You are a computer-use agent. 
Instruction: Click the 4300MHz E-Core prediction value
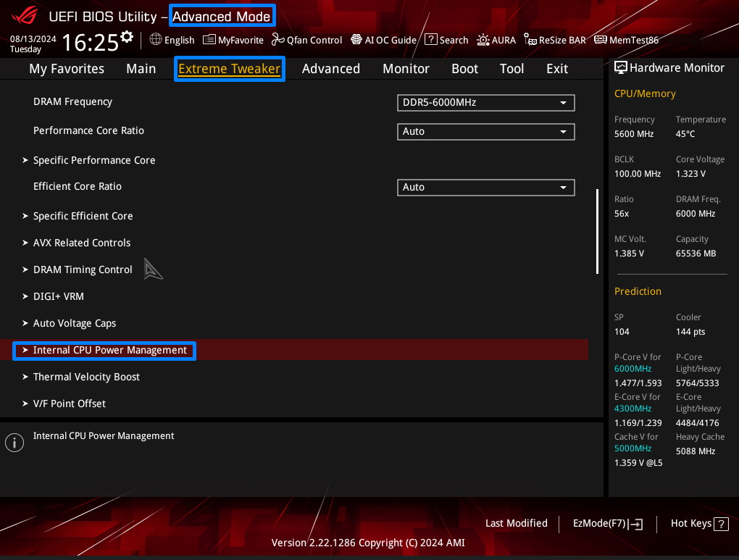tap(632, 409)
